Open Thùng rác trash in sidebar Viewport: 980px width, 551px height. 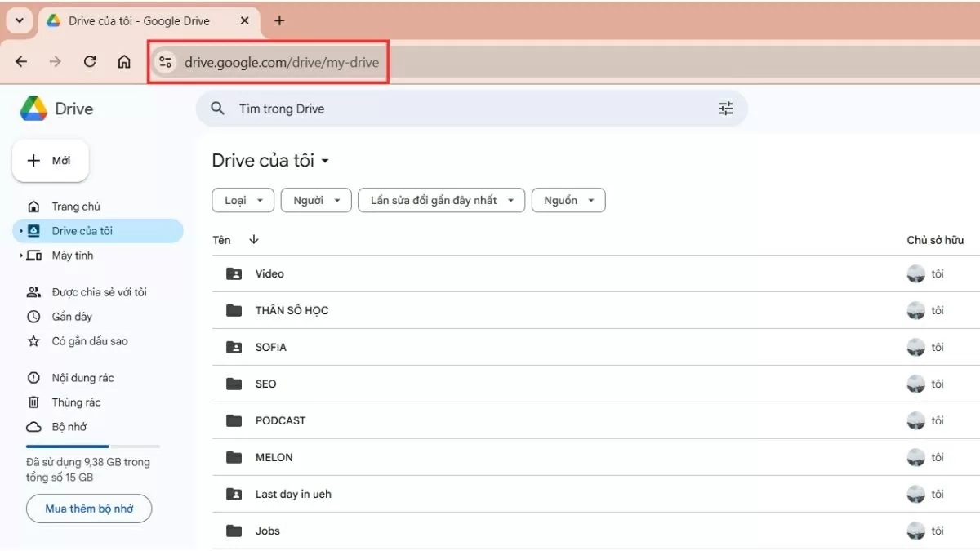point(76,402)
